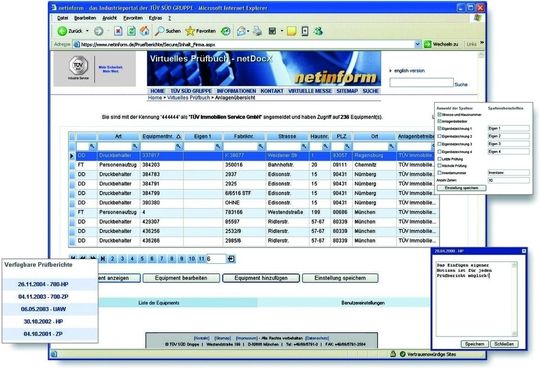Viewport: 540px width, 370px height.
Task: Click Speichern in the note popup
Action: (475, 344)
